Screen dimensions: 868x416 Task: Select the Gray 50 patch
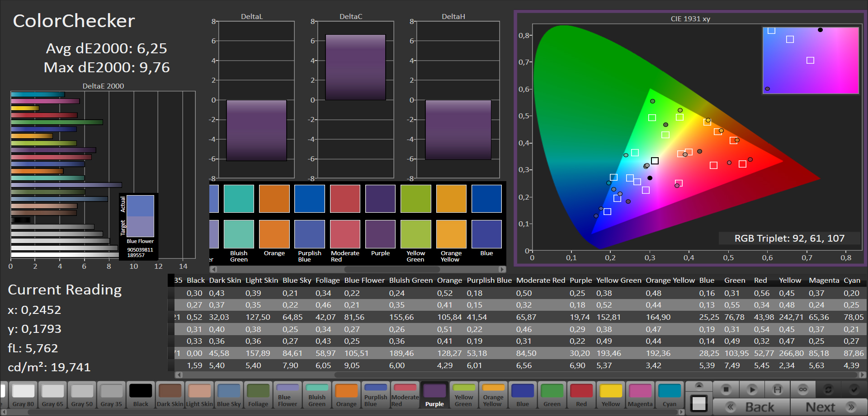point(82,395)
